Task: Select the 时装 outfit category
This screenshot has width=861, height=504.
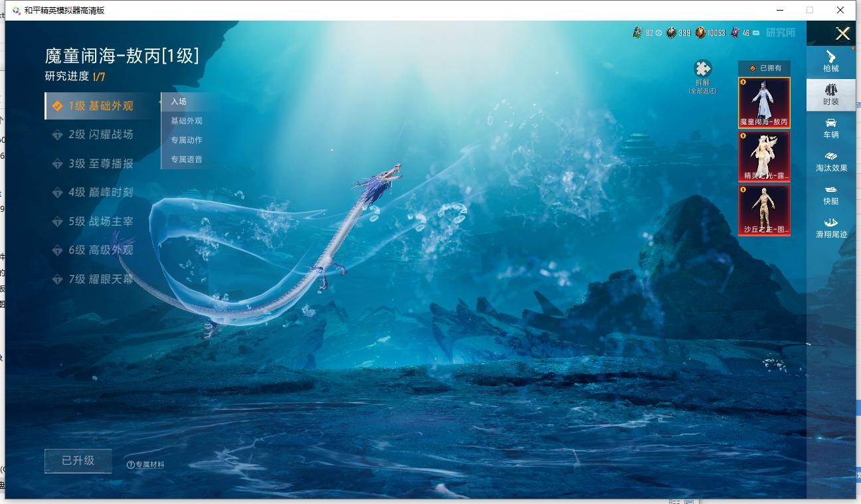Action: (x=830, y=94)
